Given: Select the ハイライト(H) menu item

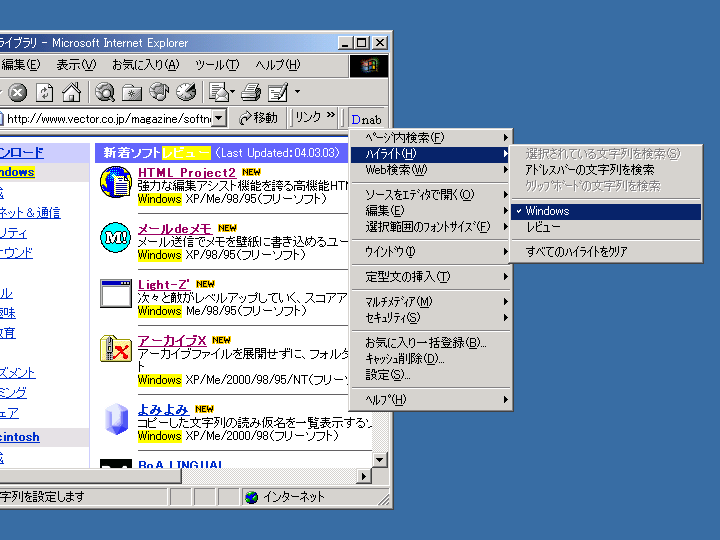Looking at the screenshot, I should click(x=431, y=154).
